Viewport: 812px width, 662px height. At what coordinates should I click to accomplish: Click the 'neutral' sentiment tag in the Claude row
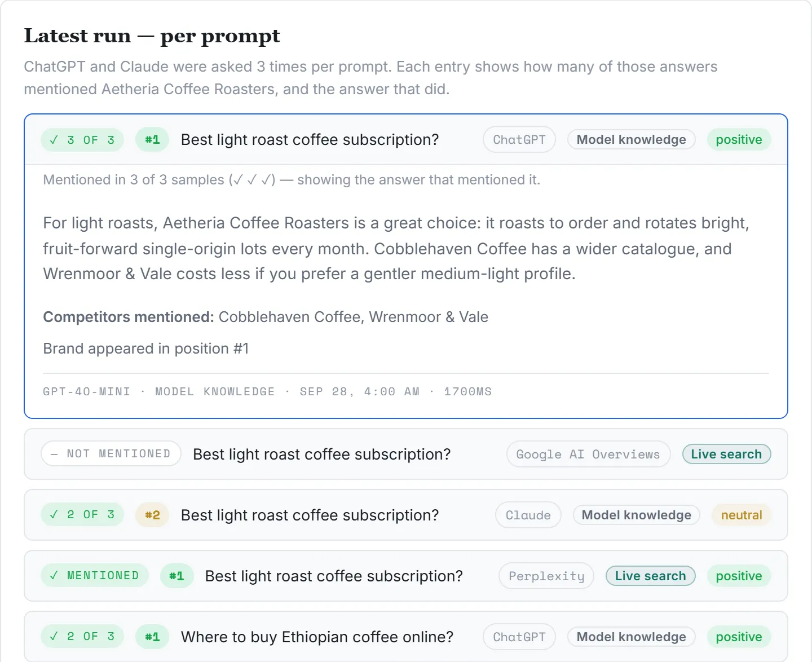pos(742,515)
